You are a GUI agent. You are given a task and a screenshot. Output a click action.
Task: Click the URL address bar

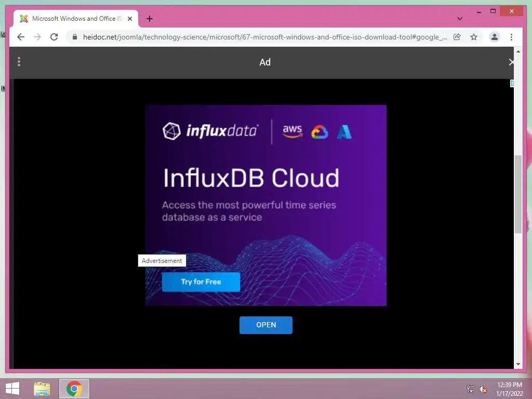pos(264,37)
